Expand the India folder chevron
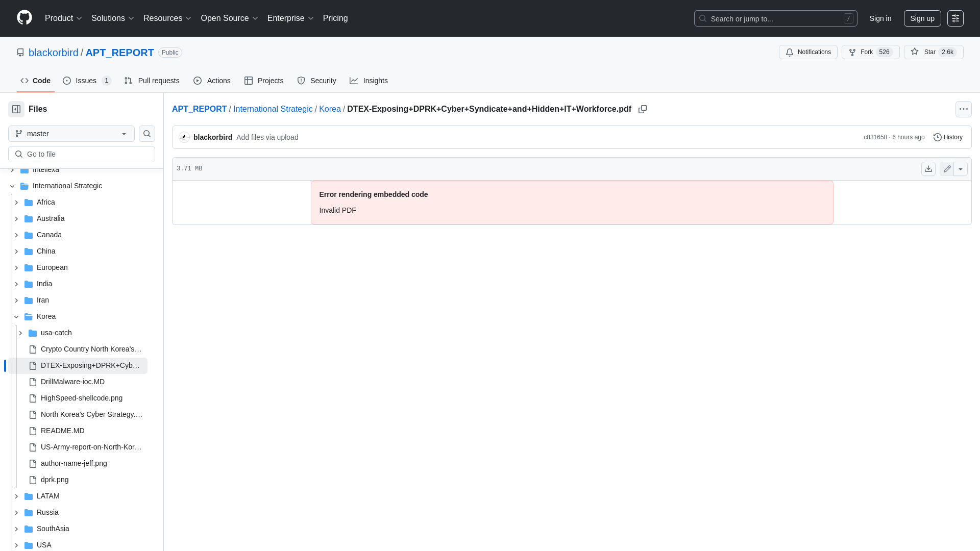The width and height of the screenshot is (980, 551). (x=16, y=284)
